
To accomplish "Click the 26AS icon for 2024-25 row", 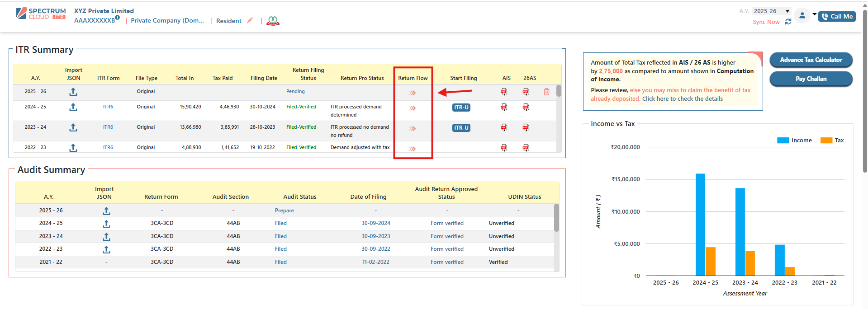I will pyautogui.click(x=526, y=108).
